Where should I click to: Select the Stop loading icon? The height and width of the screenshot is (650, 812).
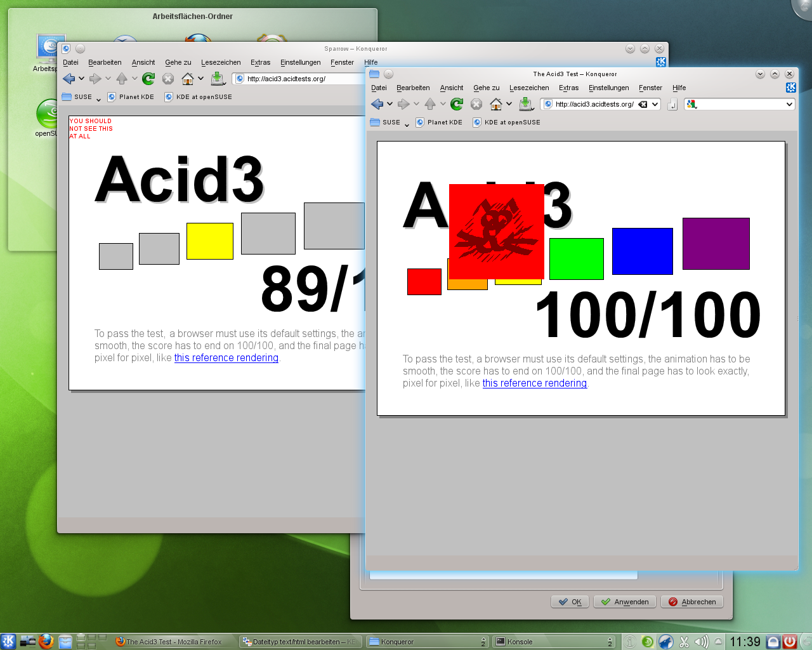pyautogui.click(x=476, y=104)
